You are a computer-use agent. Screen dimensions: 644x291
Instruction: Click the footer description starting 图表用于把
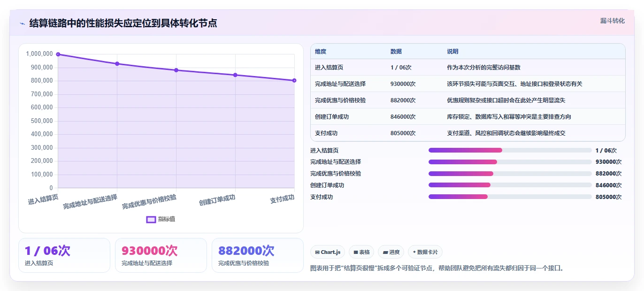[437, 268]
